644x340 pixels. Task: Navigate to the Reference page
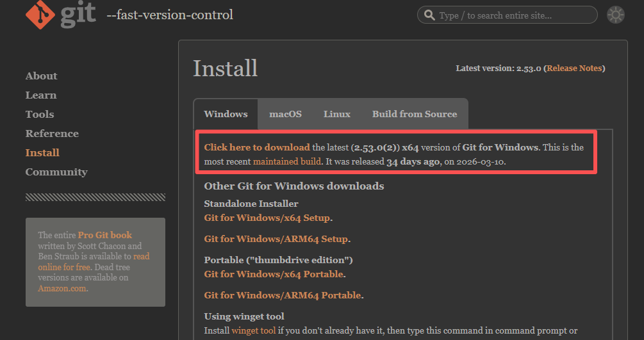click(52, 133)
